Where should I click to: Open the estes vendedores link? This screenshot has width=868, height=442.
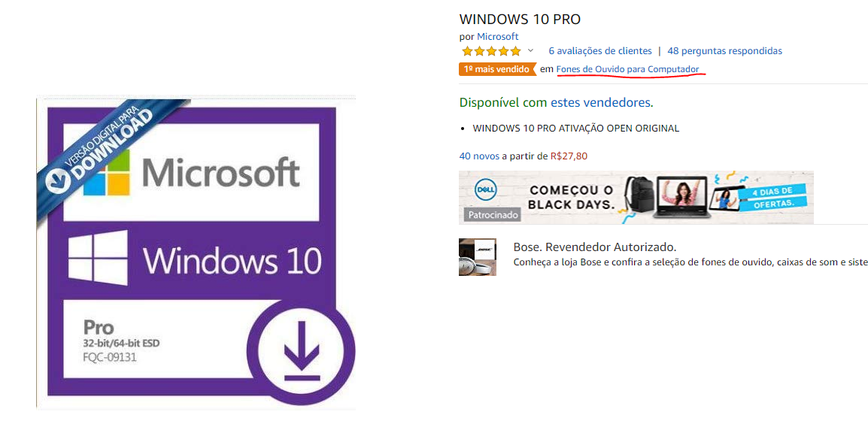click(602, 102)
